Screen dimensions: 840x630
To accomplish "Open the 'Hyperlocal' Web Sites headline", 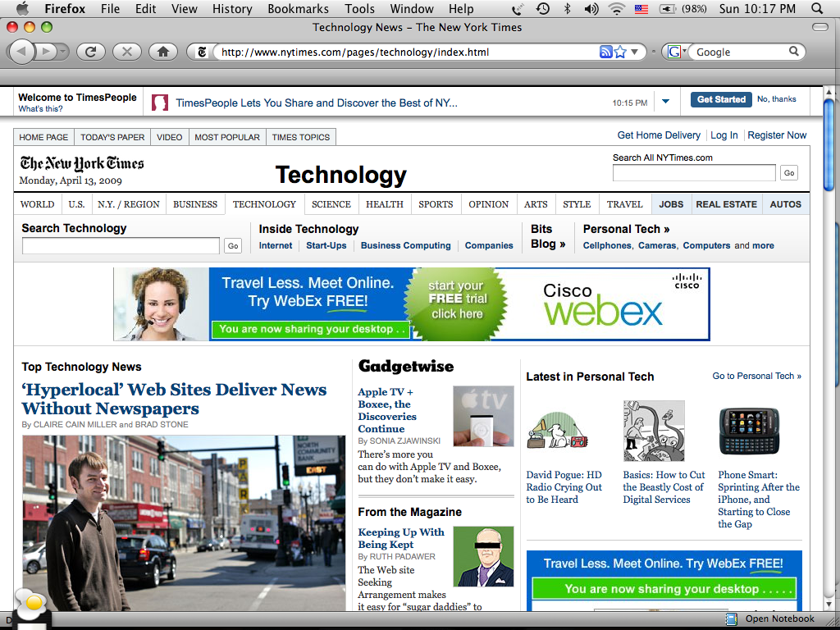I will pos(174,399).
